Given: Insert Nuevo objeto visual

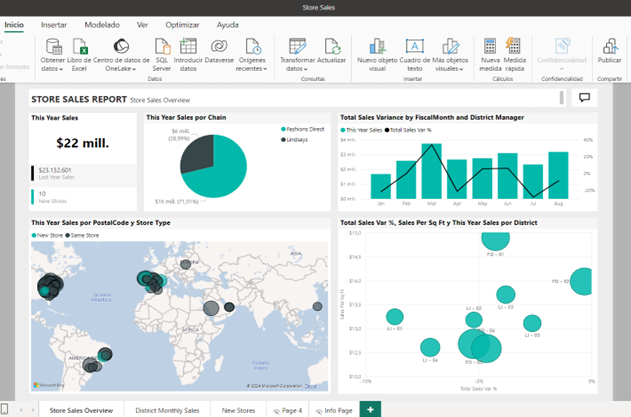Looking at the screenshot, I should [377, 46].
